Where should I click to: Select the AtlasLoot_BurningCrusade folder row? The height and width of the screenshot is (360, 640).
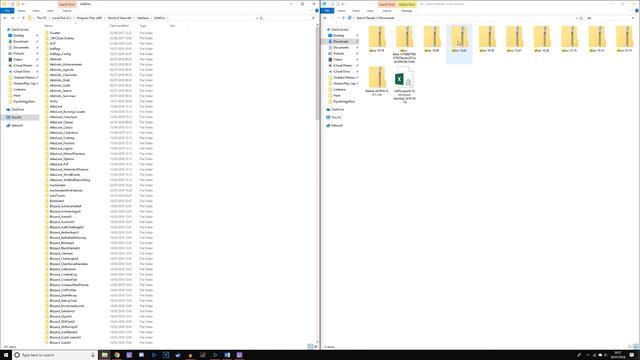coord(100,111)
